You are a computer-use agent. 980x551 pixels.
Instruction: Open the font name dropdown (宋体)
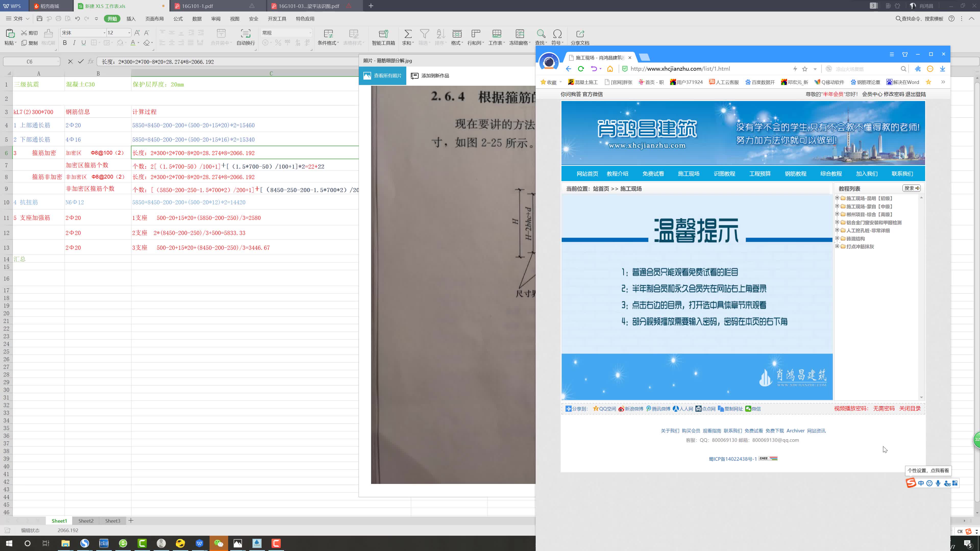(x=104, y=33)
